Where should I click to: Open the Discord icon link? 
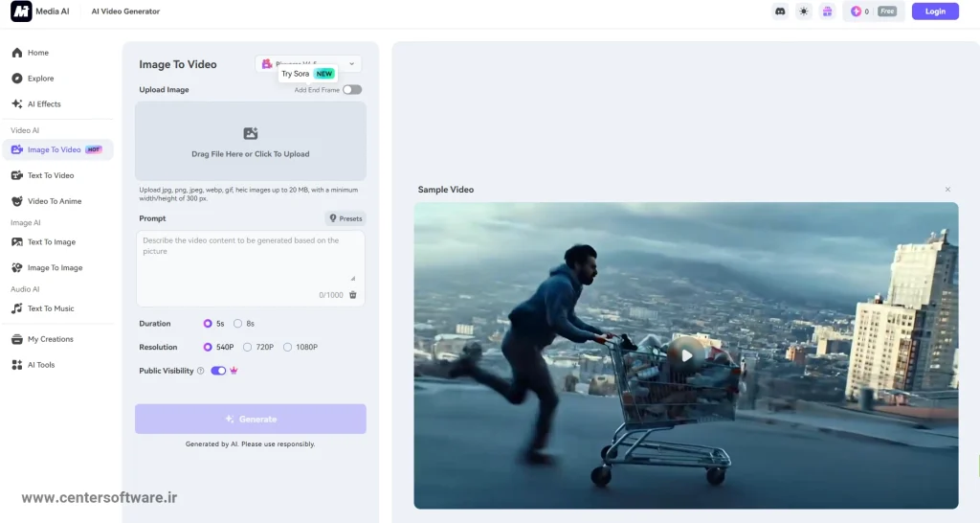tap(780, 11)
